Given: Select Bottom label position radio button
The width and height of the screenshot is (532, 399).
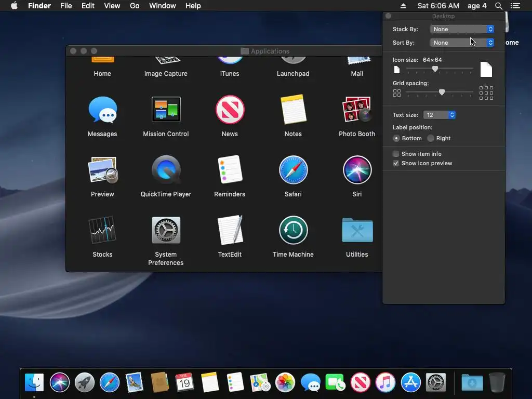Looking at the screenshot, I should coord(396,138).
